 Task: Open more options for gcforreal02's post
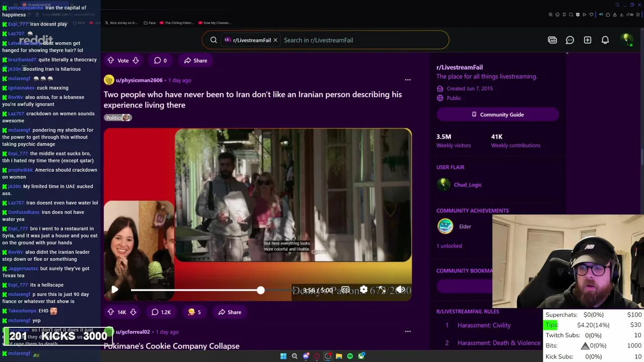click(x=408, y=332)
